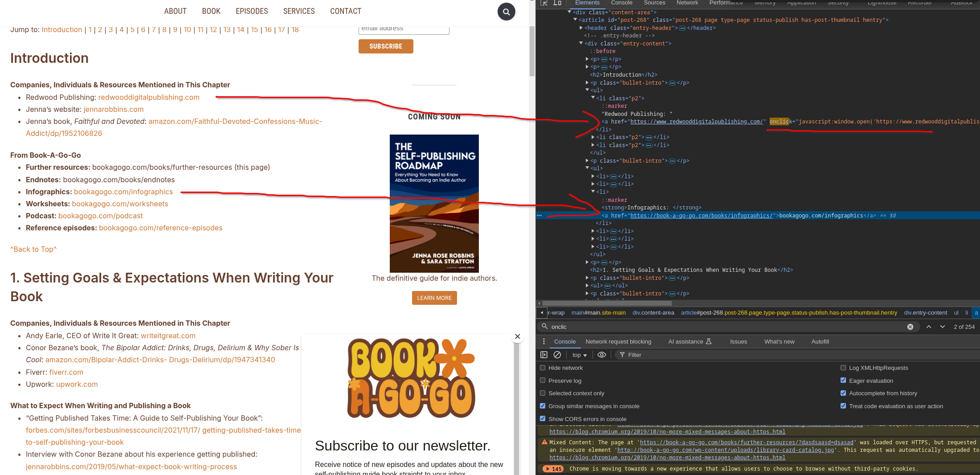
Task: Go to previous search match arrow
Action: coord(929,327)
